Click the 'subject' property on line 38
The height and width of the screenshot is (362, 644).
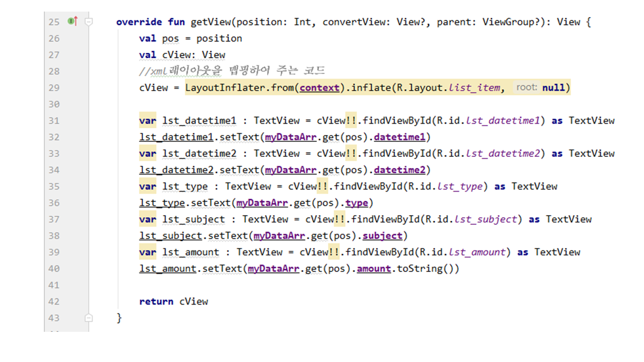pyautogui.click(x=382, y=236)
